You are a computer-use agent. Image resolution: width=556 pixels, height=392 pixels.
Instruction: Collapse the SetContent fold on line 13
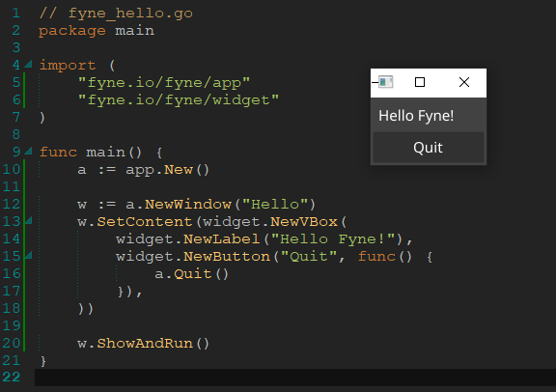point(28,221)
